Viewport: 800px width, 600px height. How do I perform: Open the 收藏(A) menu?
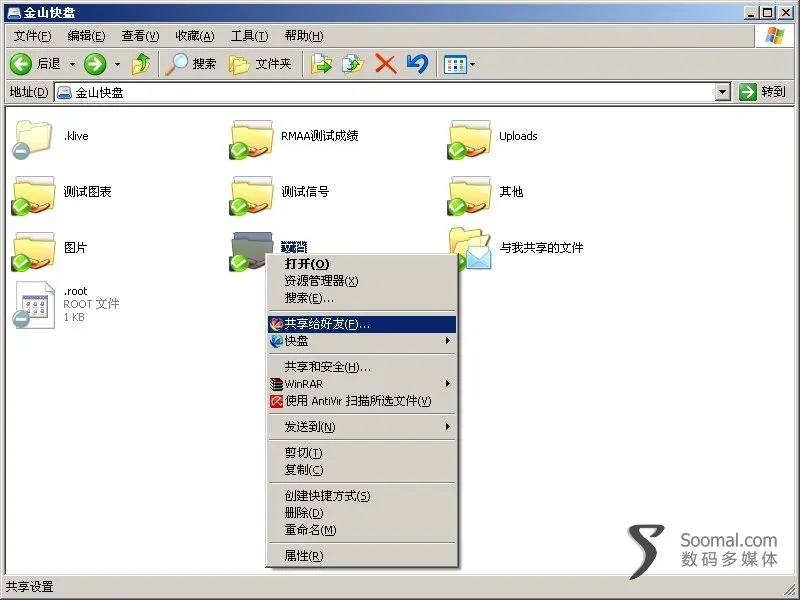194,36
